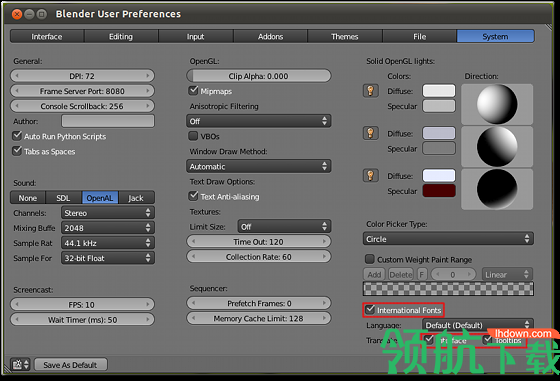
Task: Click weight paint Add button
Action: coord(374,274)
